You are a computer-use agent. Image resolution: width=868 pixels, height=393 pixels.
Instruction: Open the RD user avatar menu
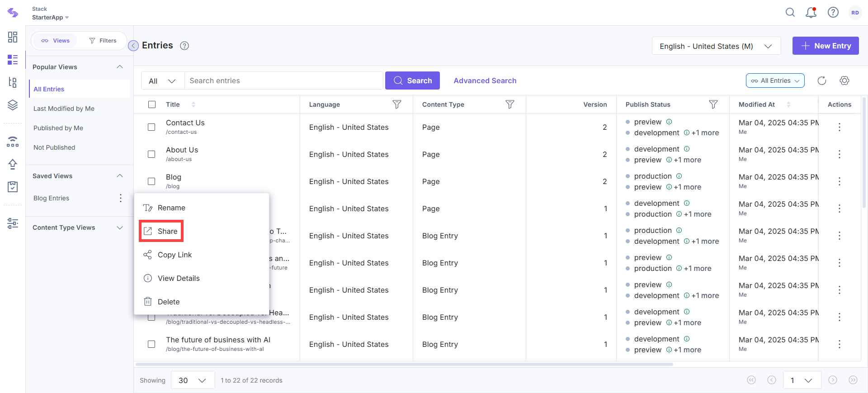(855, 13)
